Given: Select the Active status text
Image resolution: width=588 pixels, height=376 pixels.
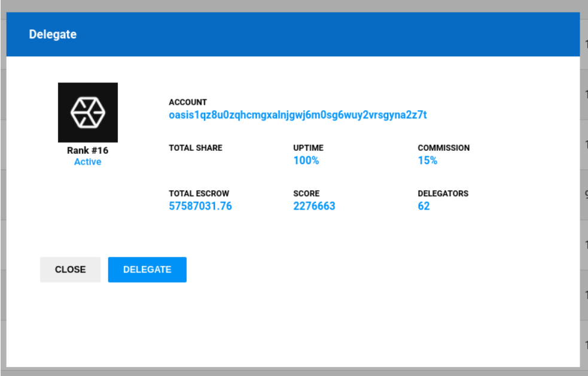Looking at the screenshot, I should [88, 162].
